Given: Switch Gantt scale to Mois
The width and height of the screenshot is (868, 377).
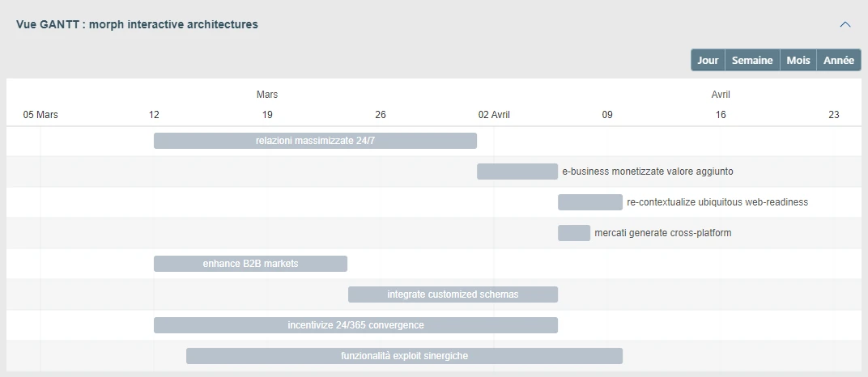Looking at the screenshot, I should (798, 60).
